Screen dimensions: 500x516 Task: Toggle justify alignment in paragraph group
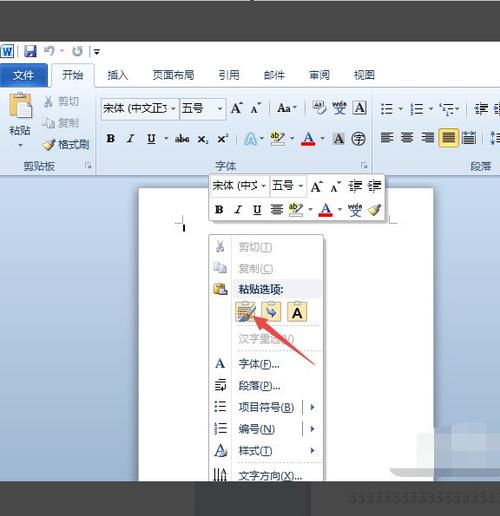[448, 137]
